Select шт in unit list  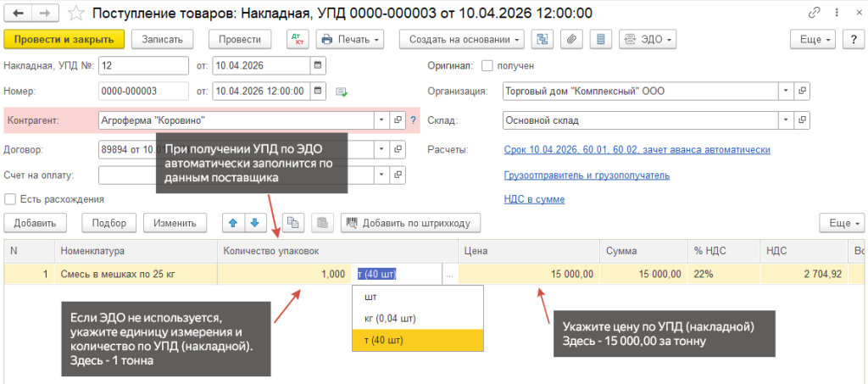click(x=417, y=297)
